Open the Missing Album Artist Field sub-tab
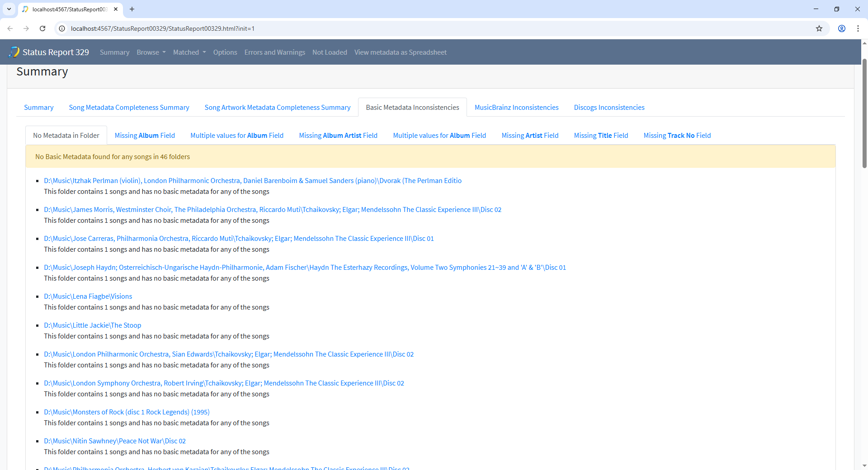 338,136
